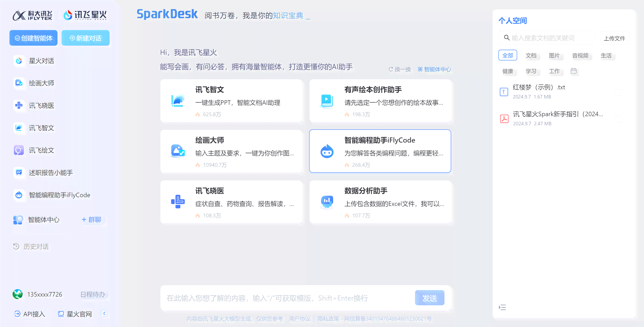Select the 图片 filter tab
This screenshot has width=644, height=327.
point(554,55)
